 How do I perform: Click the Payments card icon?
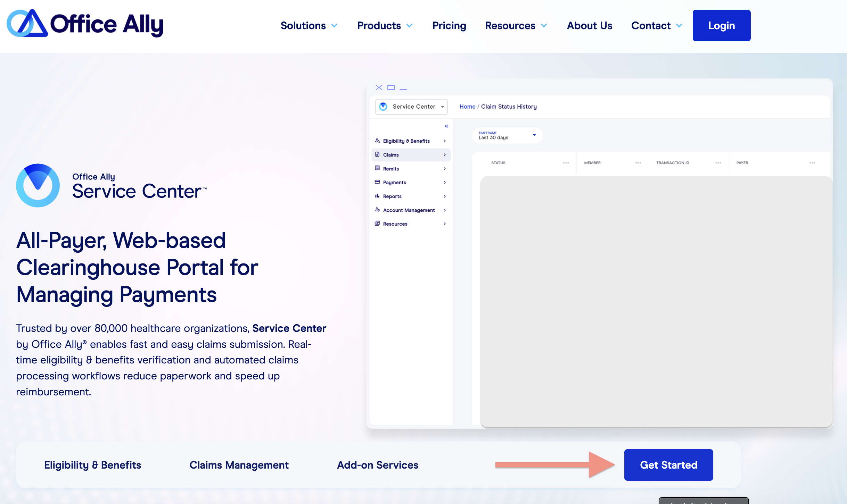[x=377, y=182]
